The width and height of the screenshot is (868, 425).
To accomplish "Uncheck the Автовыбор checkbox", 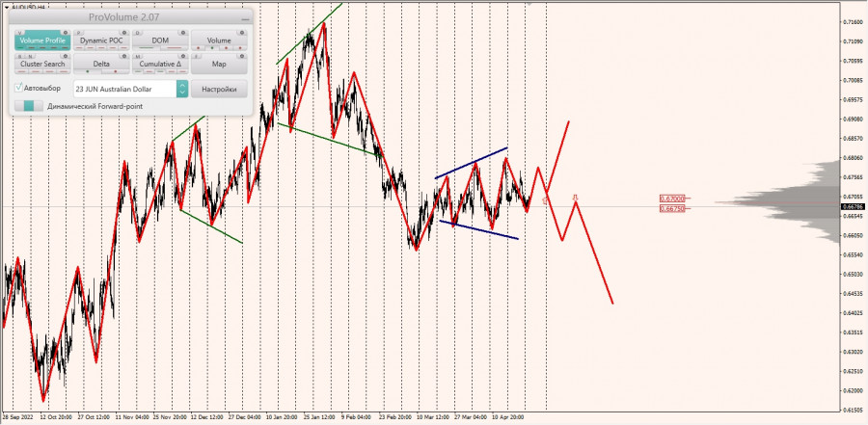I will pos(18,88).
